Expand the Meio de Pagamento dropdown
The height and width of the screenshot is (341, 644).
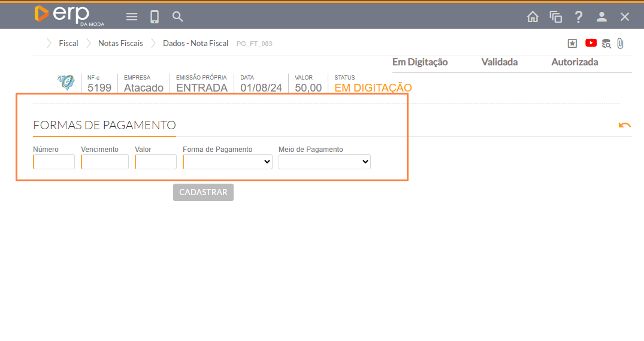pyautogui.click(x=325, y=162)
